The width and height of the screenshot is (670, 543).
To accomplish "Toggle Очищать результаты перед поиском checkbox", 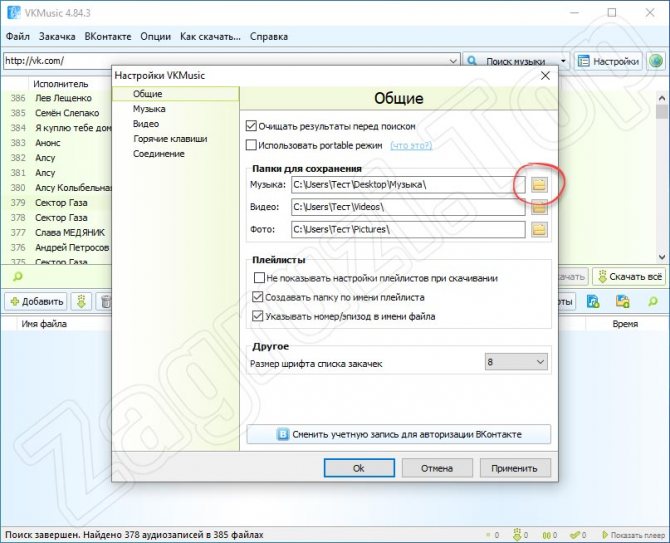I will click(x=251, y=126).
